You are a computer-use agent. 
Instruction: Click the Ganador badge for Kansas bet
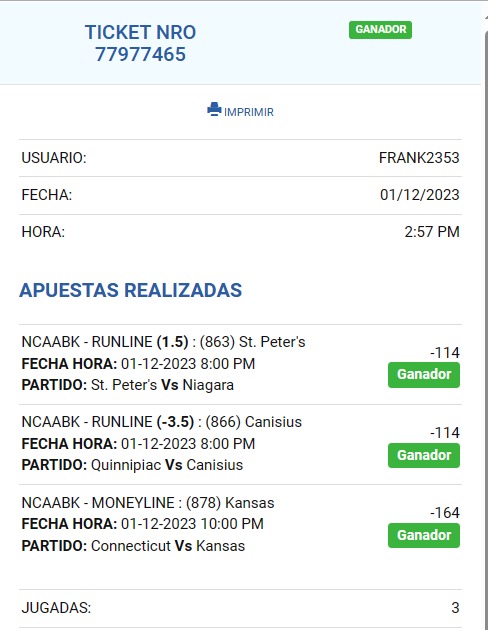(x=424, y=535)
